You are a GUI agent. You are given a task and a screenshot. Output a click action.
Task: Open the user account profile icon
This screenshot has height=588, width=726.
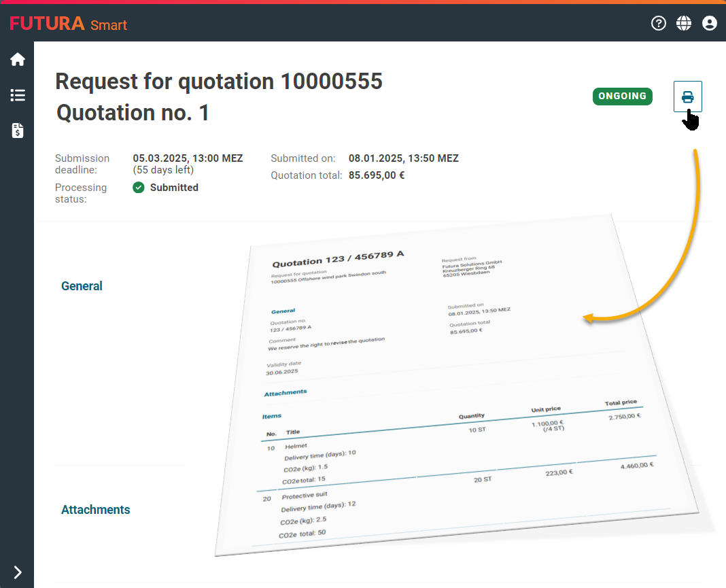coord(709,24)
